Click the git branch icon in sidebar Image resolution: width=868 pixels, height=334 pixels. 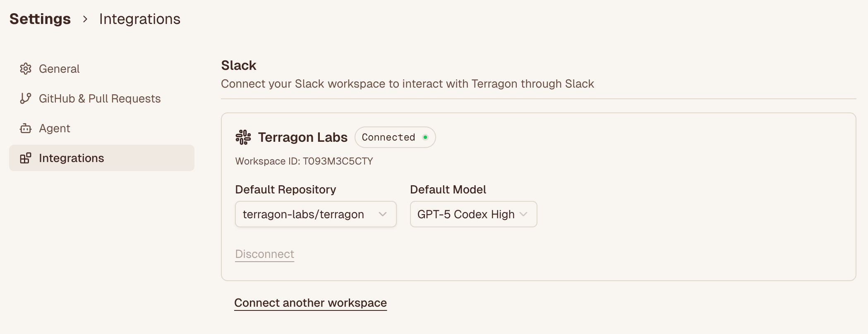click(x=26, y=98)
